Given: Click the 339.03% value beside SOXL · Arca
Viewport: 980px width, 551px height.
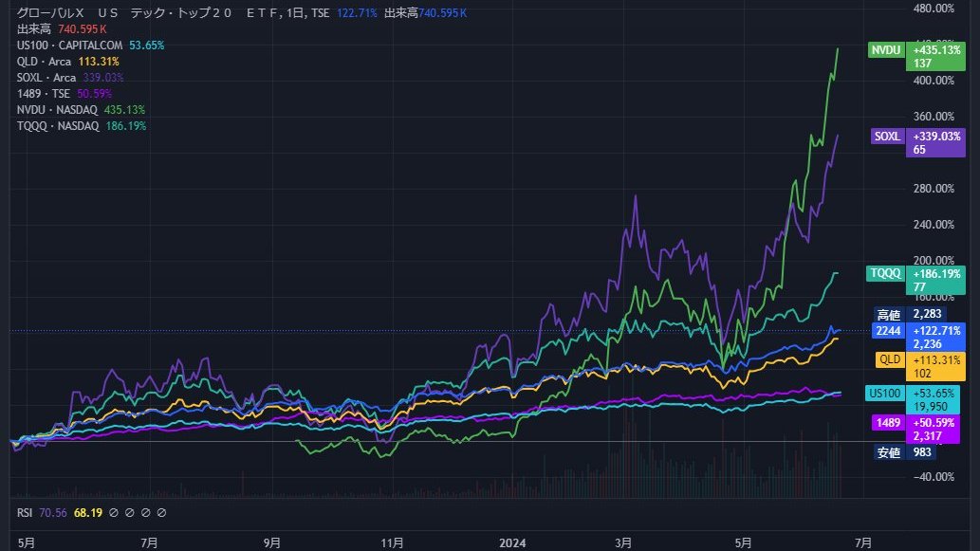Looking at the screenshot, I should click(x=103, y=78).
